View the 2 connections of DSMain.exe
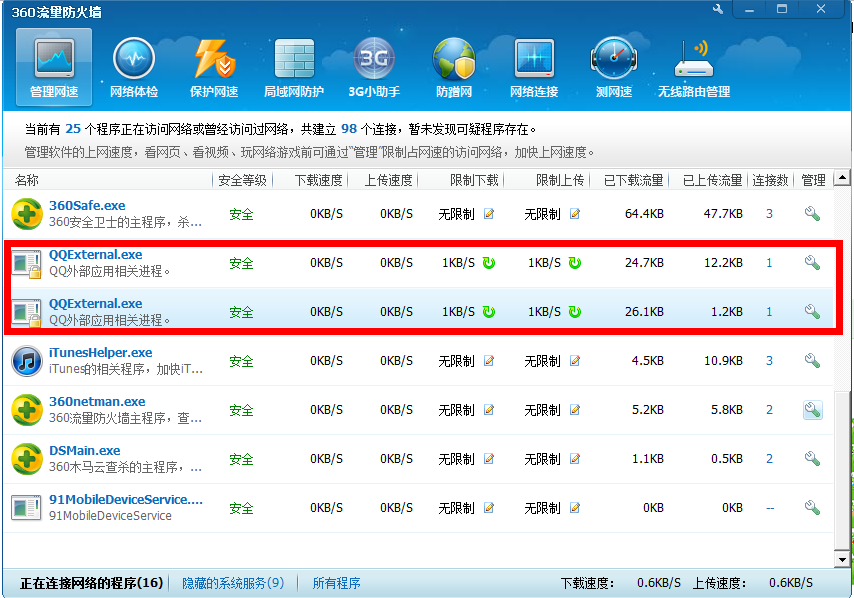 (x=769, y=459)
